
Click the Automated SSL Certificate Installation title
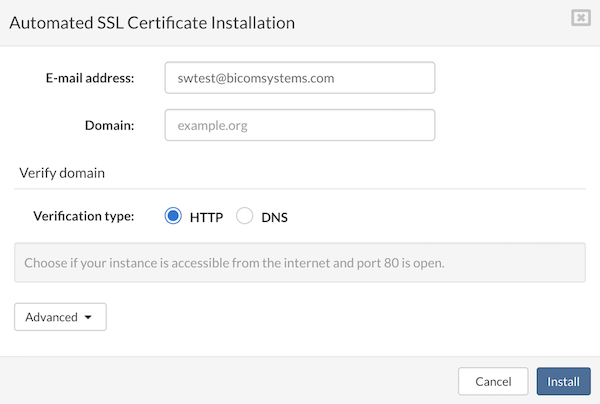[x=151, y=21]
